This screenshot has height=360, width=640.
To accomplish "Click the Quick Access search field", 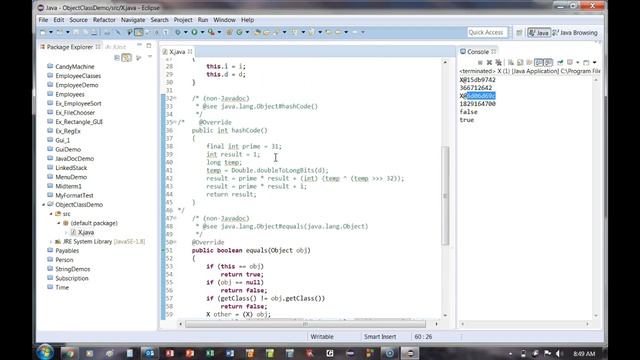I will click(487, 32).
